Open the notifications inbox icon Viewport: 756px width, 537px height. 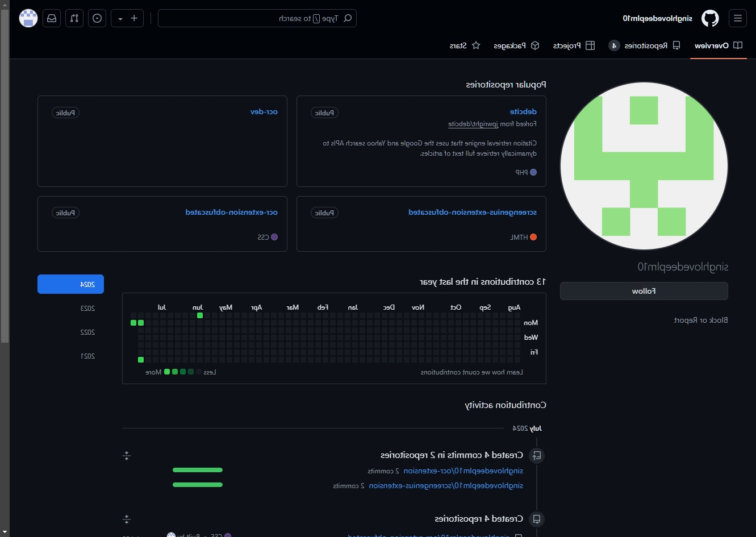tap(52, 18)
